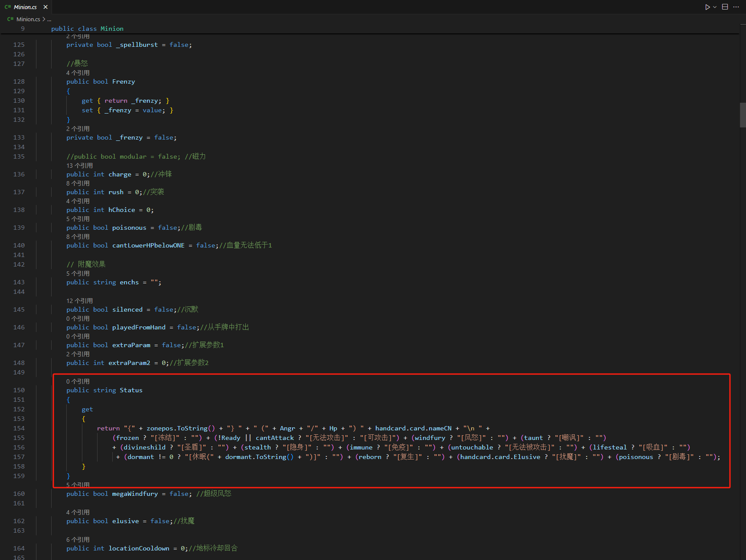746x560 pixels.
Task: Place cursor on 'locationCooldown' identifier
Action: (x=139, y=548)
